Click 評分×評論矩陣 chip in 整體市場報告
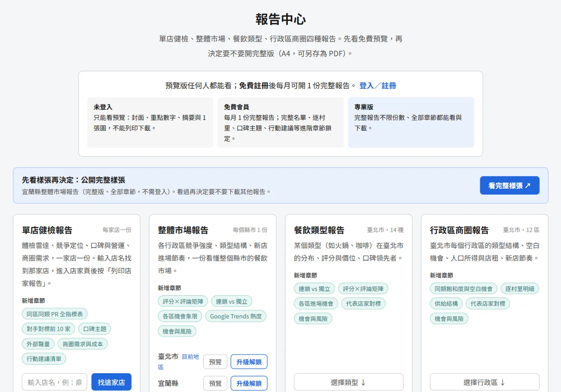 tap(183, 301)
